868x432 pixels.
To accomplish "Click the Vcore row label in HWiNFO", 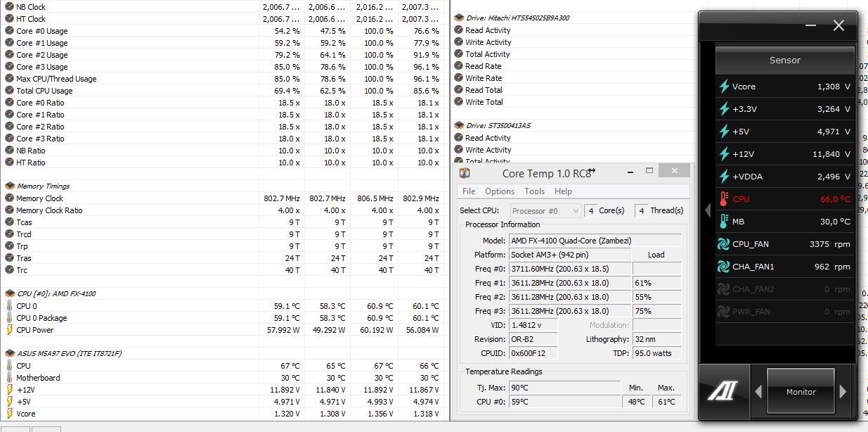I will (x=26, y=414).
